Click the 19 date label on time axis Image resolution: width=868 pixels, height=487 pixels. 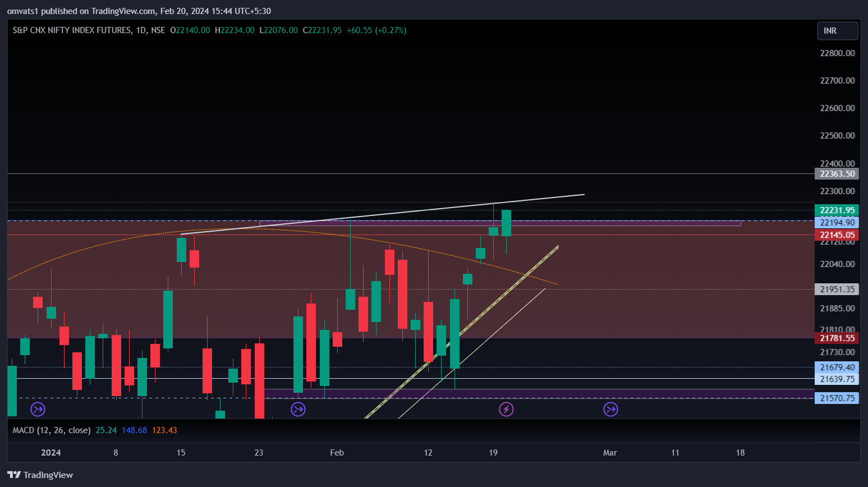pos(493,453)
